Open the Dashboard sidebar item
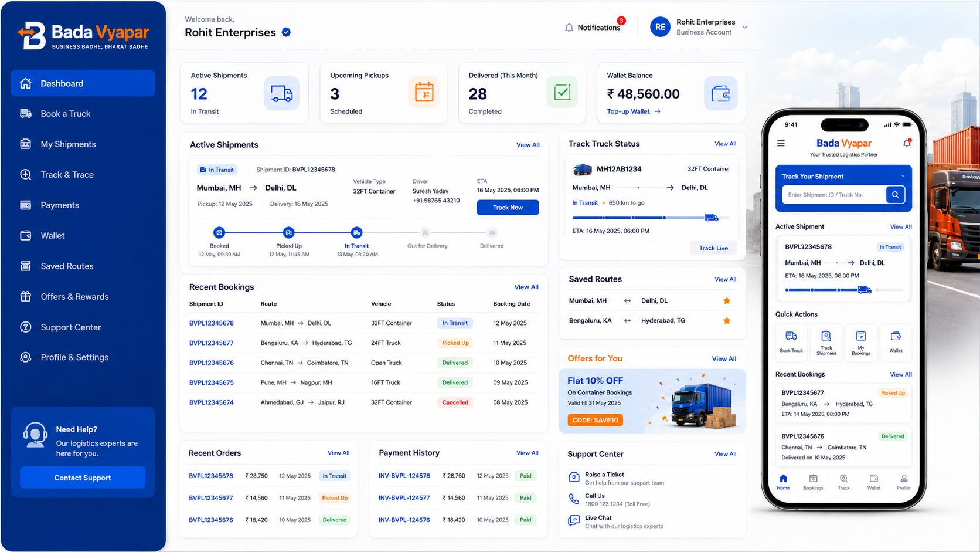Screen dimensions: 980x552 tap(83, 83)
